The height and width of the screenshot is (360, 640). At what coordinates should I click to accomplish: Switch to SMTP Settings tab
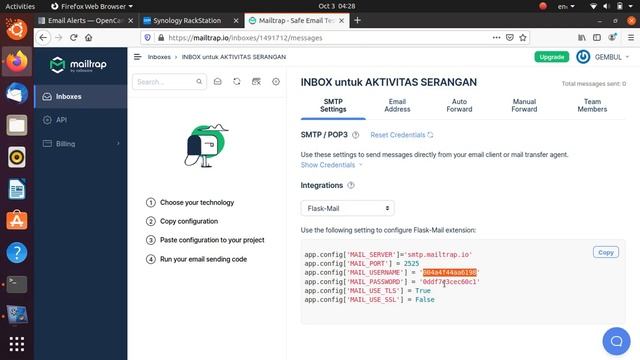tap(333, 106)
